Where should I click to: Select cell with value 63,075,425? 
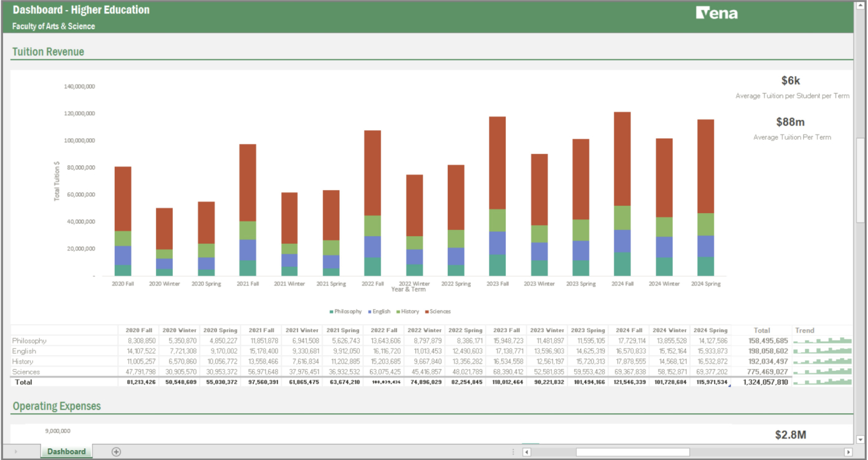point(385,372)
